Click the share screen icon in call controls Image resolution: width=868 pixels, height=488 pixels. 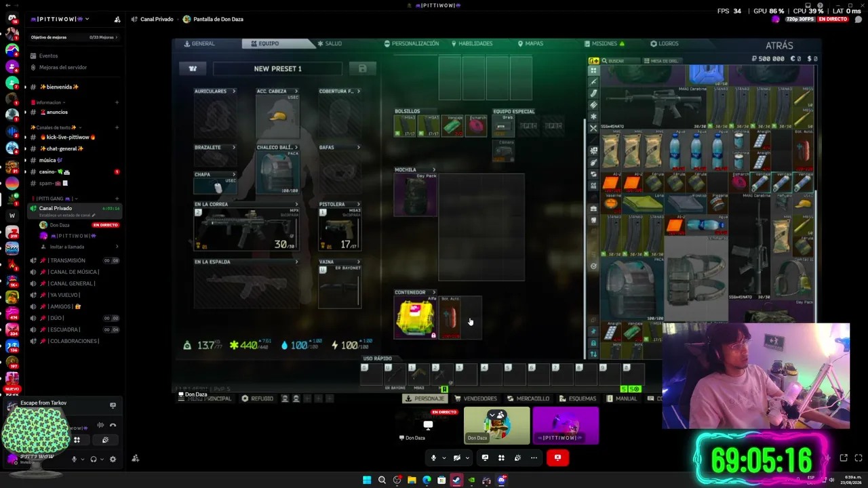485,457
